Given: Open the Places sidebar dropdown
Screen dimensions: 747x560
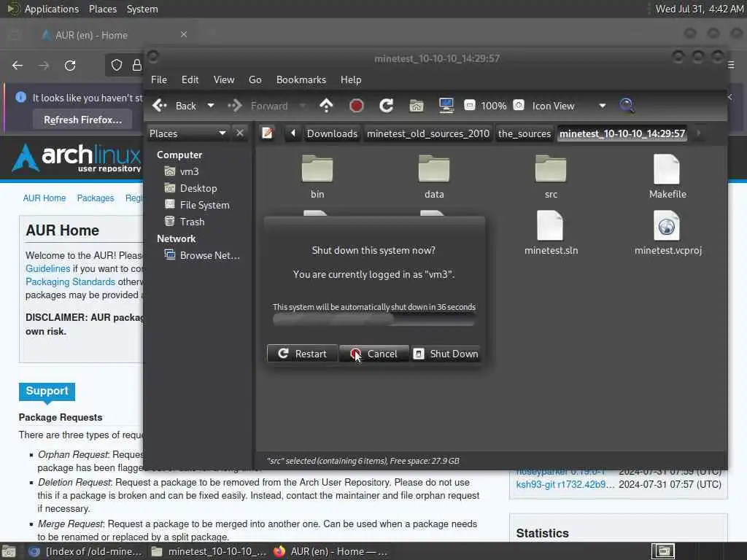Looking at the screenshot, I should point(187,133).
